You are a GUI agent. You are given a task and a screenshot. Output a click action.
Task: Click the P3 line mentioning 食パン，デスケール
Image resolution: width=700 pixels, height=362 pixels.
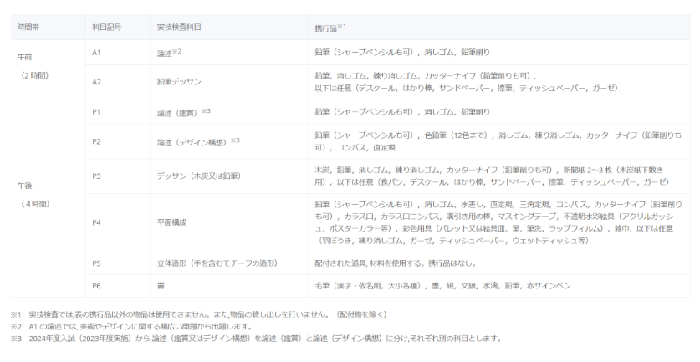pos(491,182)
